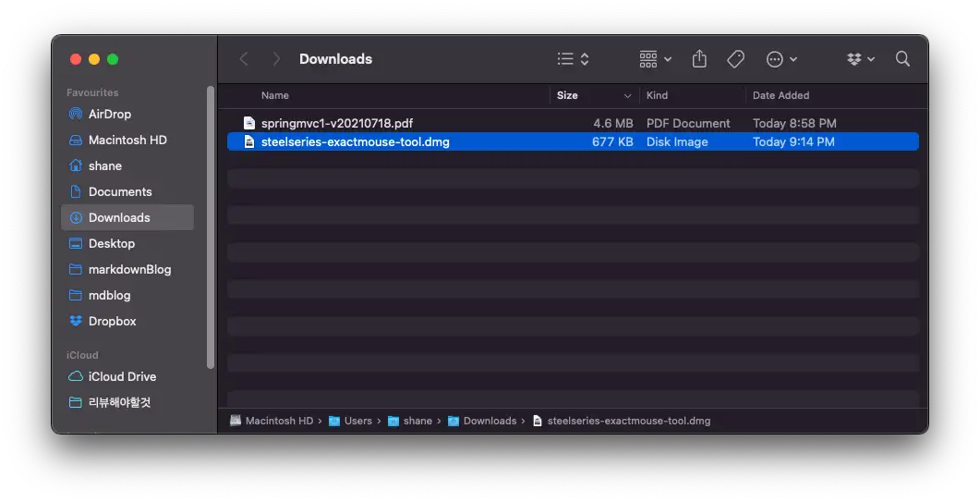Zoom the window with green button
The image size is (980, 502).
click(113, 59)
